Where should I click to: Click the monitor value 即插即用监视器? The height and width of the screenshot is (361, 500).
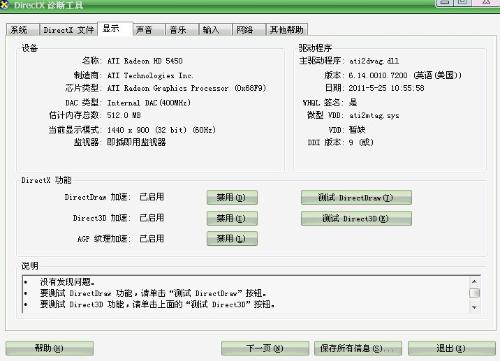click(136, 142)
